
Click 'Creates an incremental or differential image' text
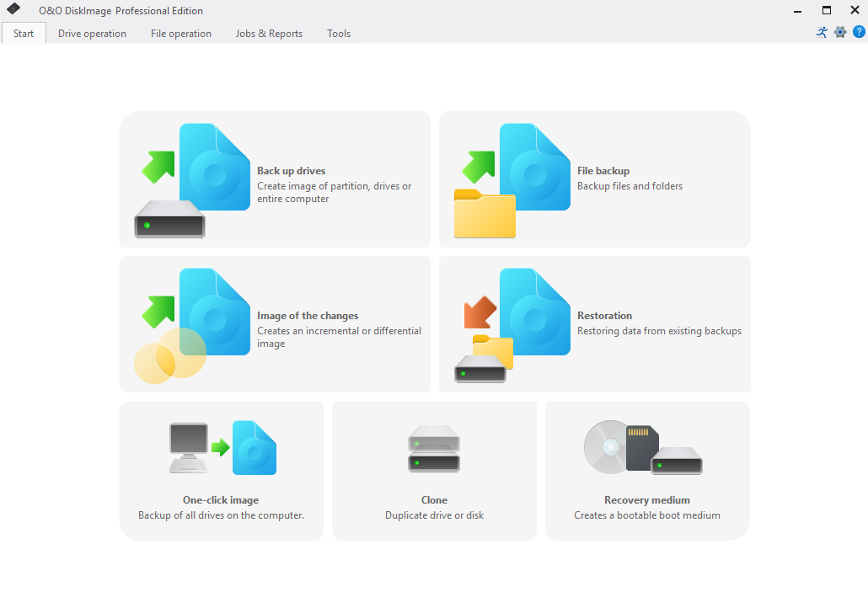[340, 338]
